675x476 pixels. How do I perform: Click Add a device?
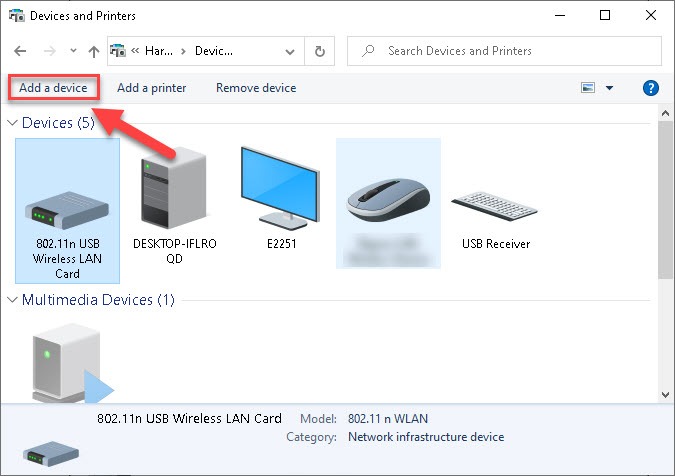click(x=53, y=88)
